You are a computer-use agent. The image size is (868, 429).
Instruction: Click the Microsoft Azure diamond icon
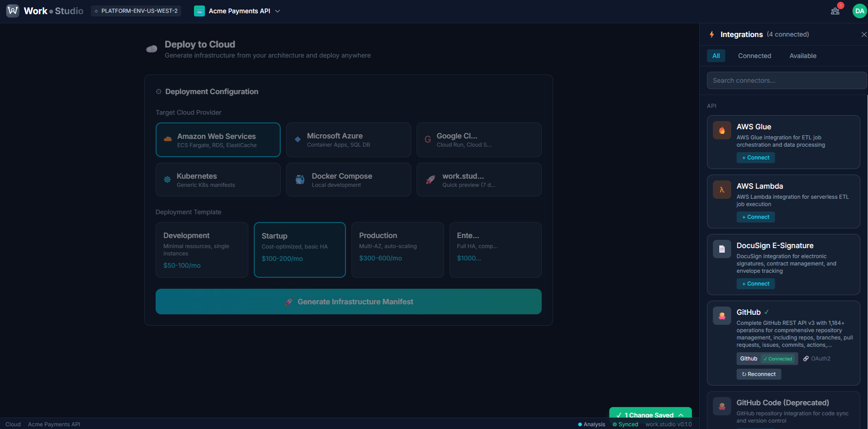(x=298, y=139)
